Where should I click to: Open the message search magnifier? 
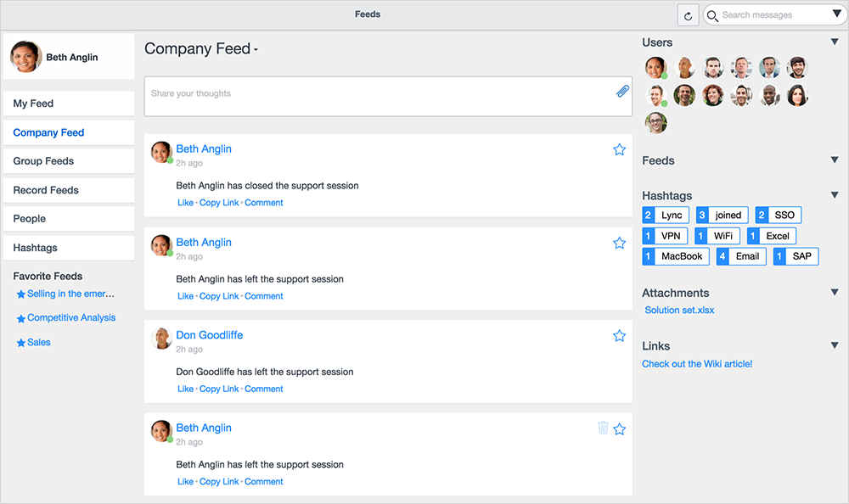[712, 14]
